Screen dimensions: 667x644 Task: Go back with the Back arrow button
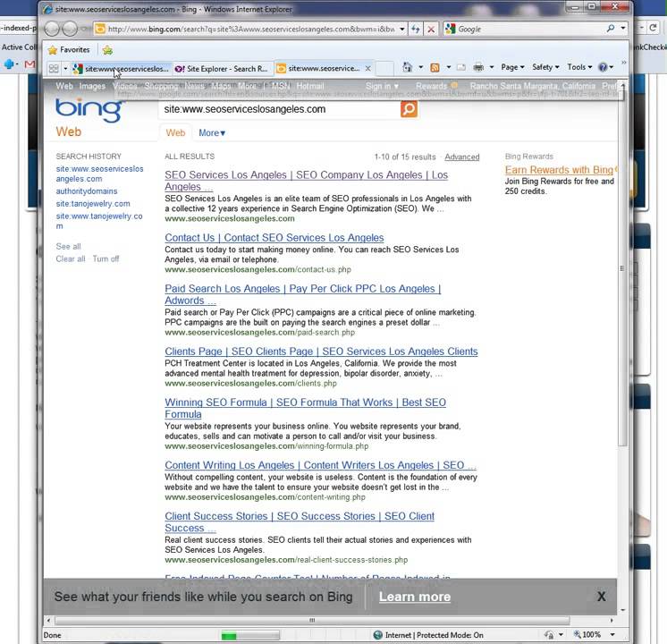click(x=52, y=29)
